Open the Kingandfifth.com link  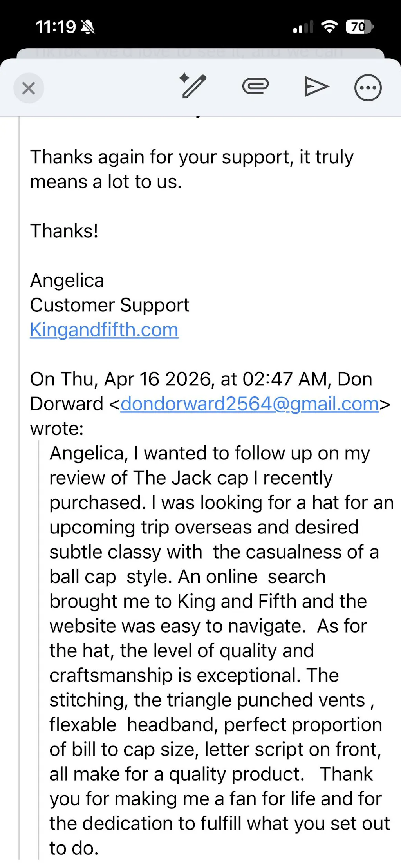[x=104, y=330]
